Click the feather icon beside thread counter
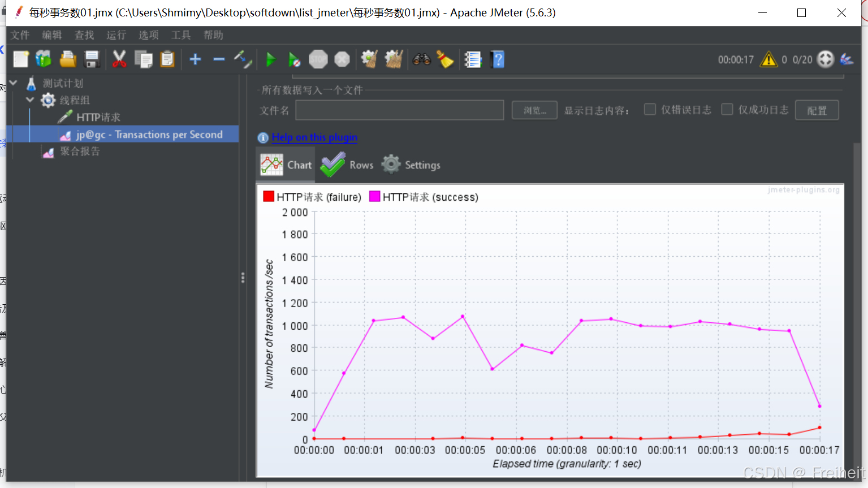This screenshot has width=868, height=488. [x=847, y=59]
